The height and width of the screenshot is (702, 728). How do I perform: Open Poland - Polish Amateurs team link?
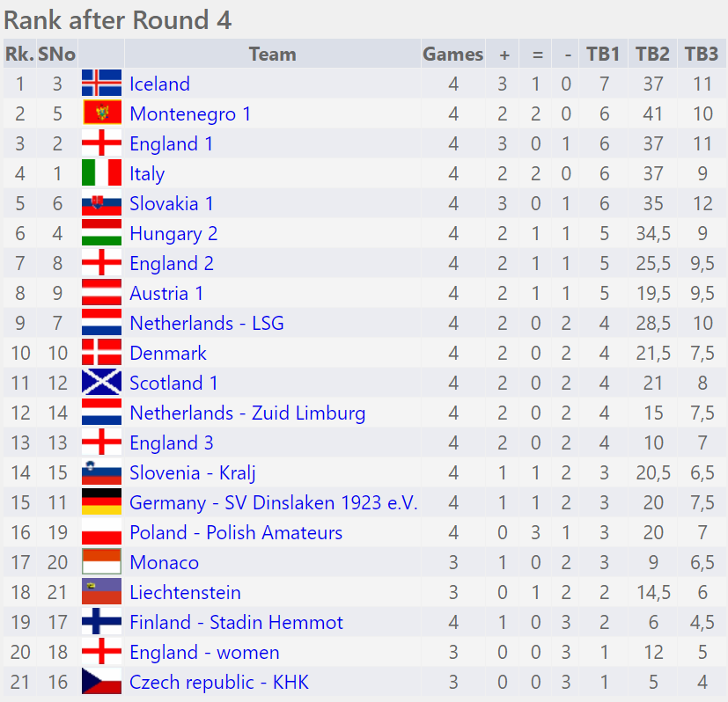(x=236, y=532)
